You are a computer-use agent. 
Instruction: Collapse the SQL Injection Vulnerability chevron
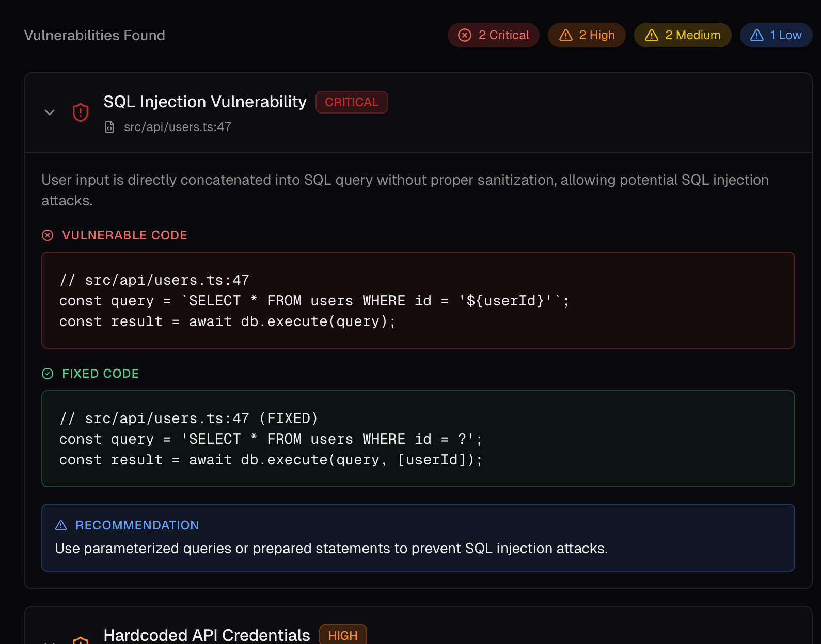[50, 112]
